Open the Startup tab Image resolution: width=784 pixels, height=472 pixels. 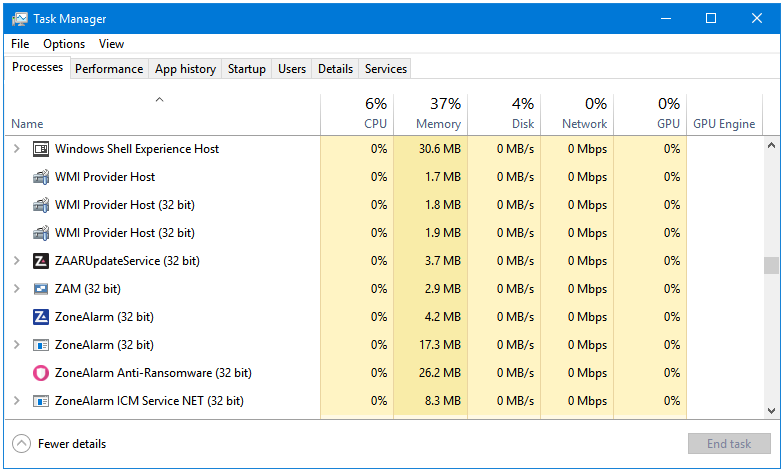pyautogui.click(x=246, y=68)
